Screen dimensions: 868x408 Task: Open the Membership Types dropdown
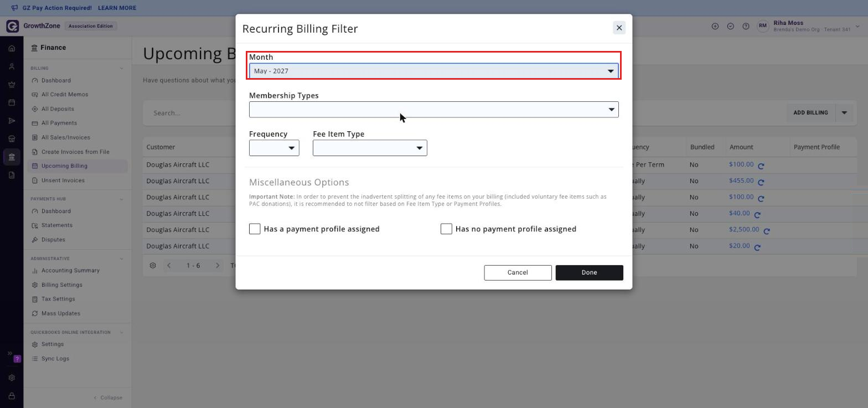pyautogui.click(x=434, y=110)
